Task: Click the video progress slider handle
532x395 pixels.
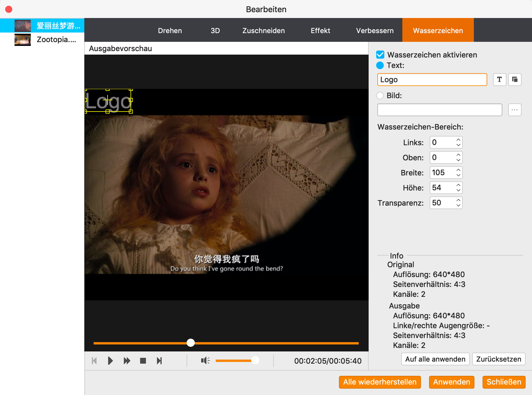Action: [x=191, y=343]
